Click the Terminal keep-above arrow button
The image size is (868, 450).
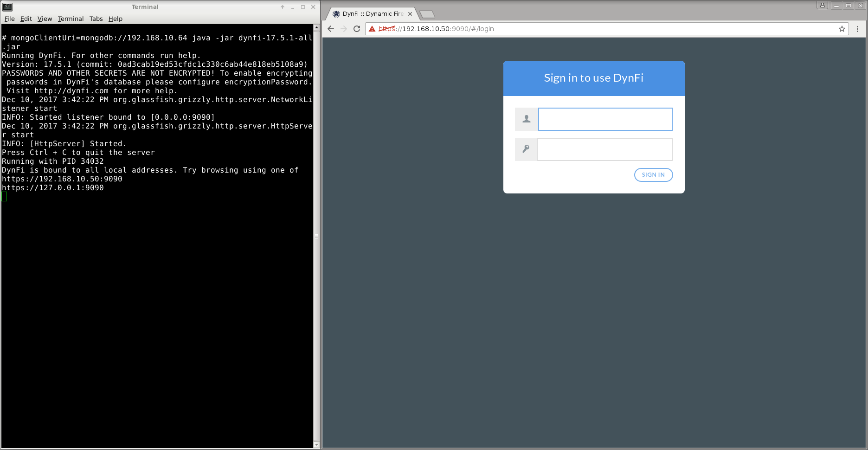pos(283,7)
